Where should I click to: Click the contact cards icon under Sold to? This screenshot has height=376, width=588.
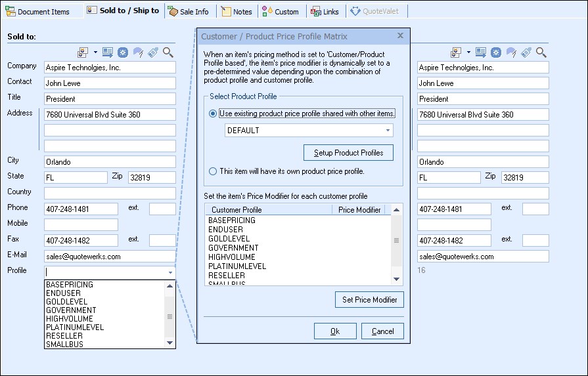click(x=83, y=52)
